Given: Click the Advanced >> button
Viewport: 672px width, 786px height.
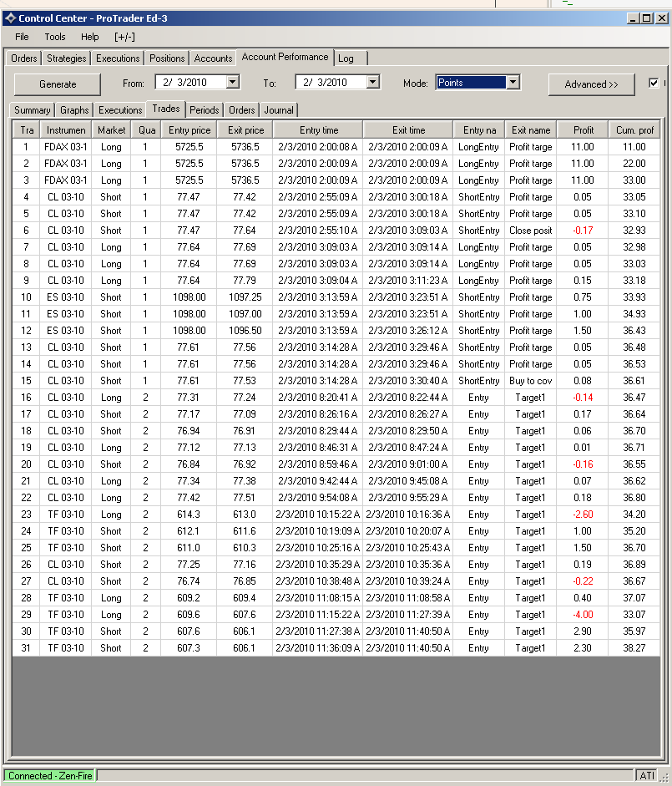Looking at the screenshot, I should [x=591, y=84].
